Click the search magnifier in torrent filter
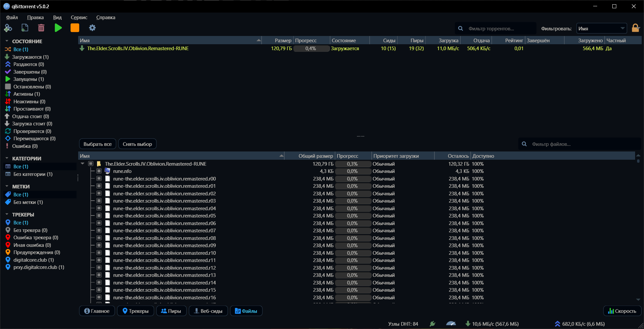 pos(461,29)
